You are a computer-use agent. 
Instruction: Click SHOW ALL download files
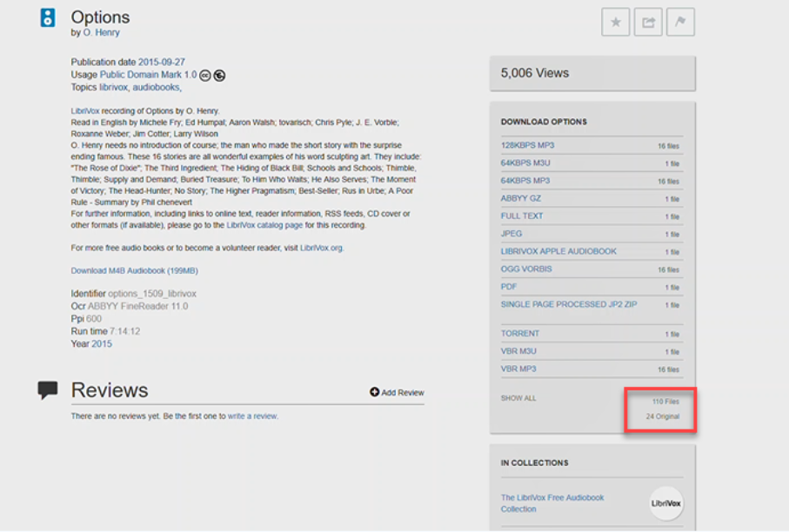coord(518,398)
